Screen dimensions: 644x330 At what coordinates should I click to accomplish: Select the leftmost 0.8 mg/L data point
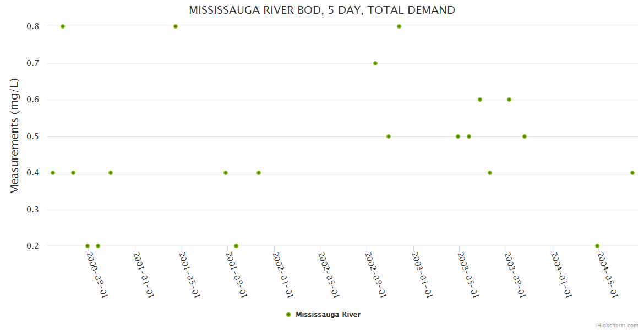[x=63, y=26]
